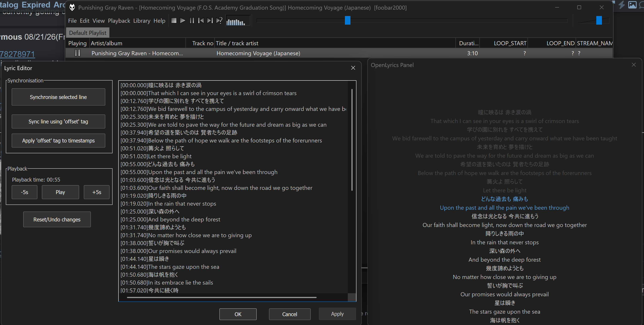Click editor line '[01:50.680]In its embrace lie the sails'
The height and width of the screenshot is (325, 644).
[167, 282]
